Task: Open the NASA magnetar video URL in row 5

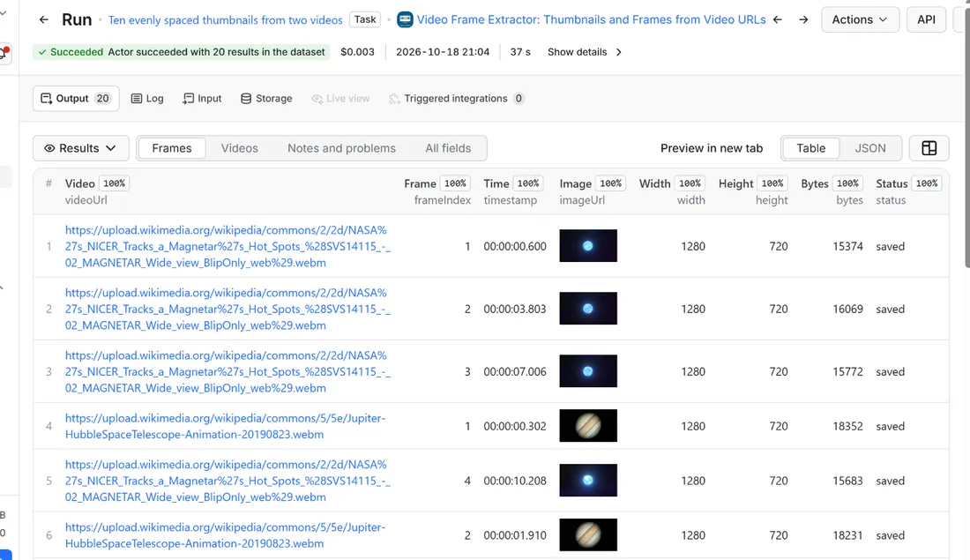Action: pyautogui.click(x=228, y=481)
